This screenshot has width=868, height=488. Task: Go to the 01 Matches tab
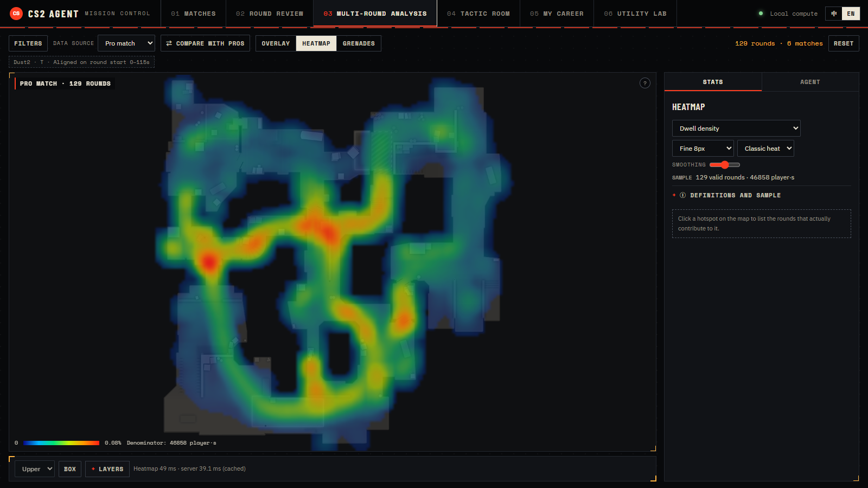click(193, 14)
